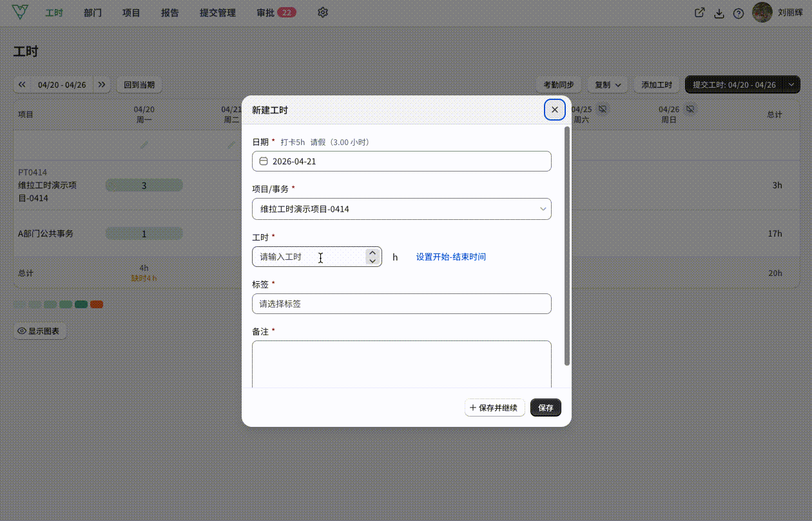The image size is (812, 521).
Task: Open the settings gear in top navigation
Action: coord(323,12)
